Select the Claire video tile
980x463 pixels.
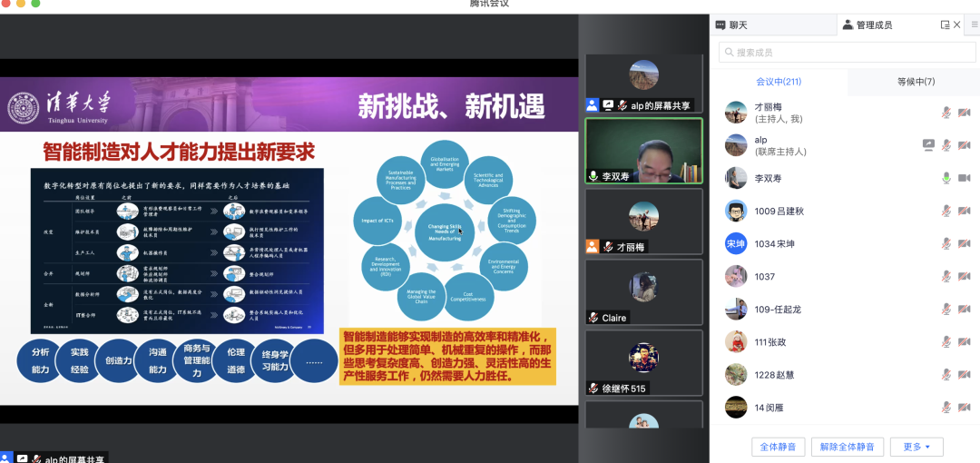tap(643, 292)
